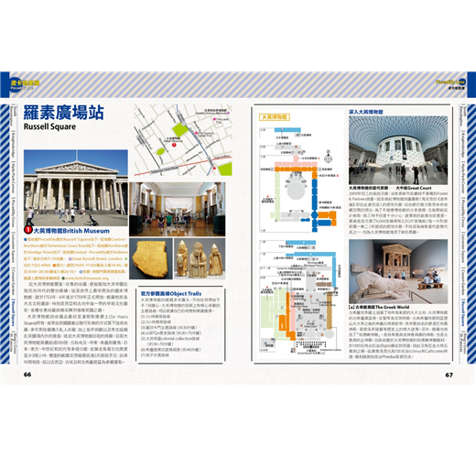Screen dimensions: 476x458
Task: Click the globe icon before www.britishmuseum.org
Action: (63, 278)
